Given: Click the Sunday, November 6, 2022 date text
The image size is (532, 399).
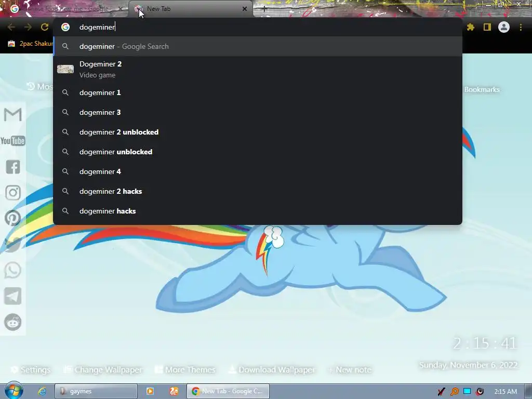Looking at the screenshot, I should click(x=469, y=365).
